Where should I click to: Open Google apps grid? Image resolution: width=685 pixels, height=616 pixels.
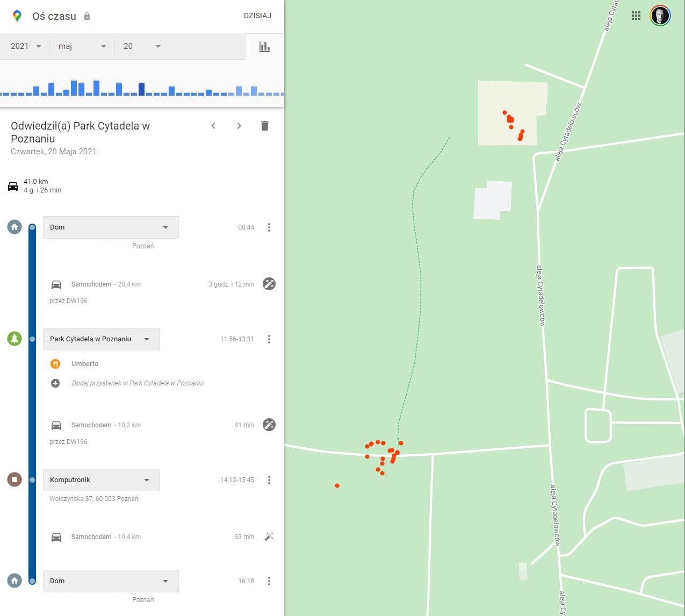click(636, 16)
